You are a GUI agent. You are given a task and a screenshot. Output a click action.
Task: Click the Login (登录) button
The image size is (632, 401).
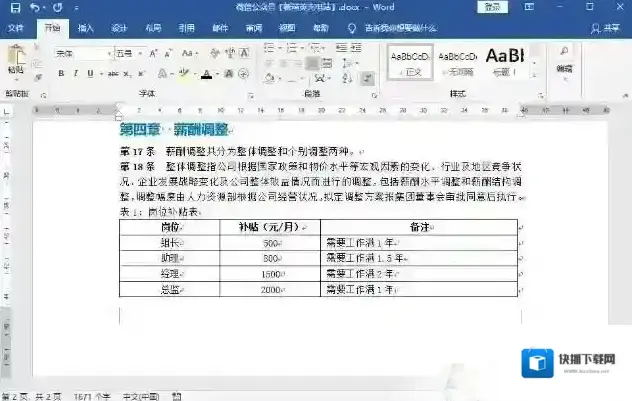point(491,7)
